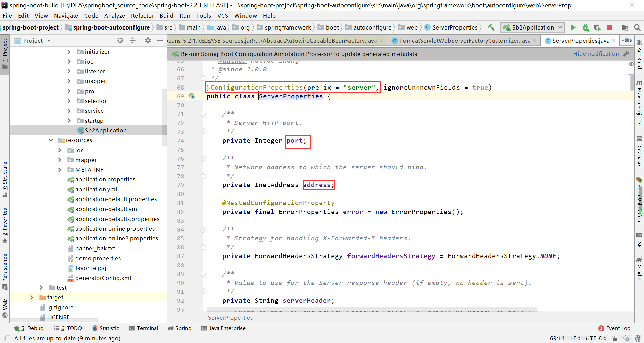The image size is (644, 343).
Task: Stop the running application with the red square
Action: tap(609, 27)
